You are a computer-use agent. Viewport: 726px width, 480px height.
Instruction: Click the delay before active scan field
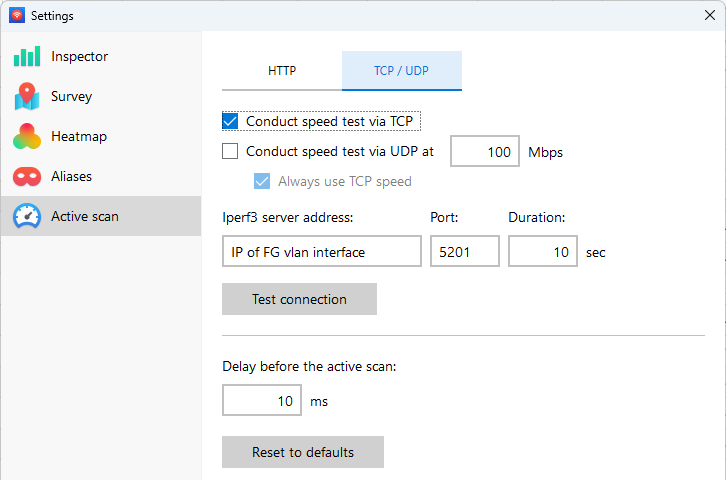(x=262, y=401)
